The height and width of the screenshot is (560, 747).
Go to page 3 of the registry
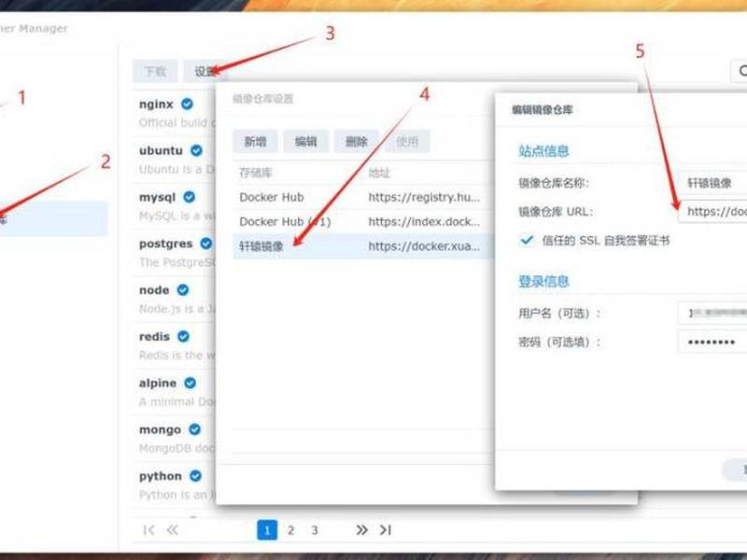[315, 530]
